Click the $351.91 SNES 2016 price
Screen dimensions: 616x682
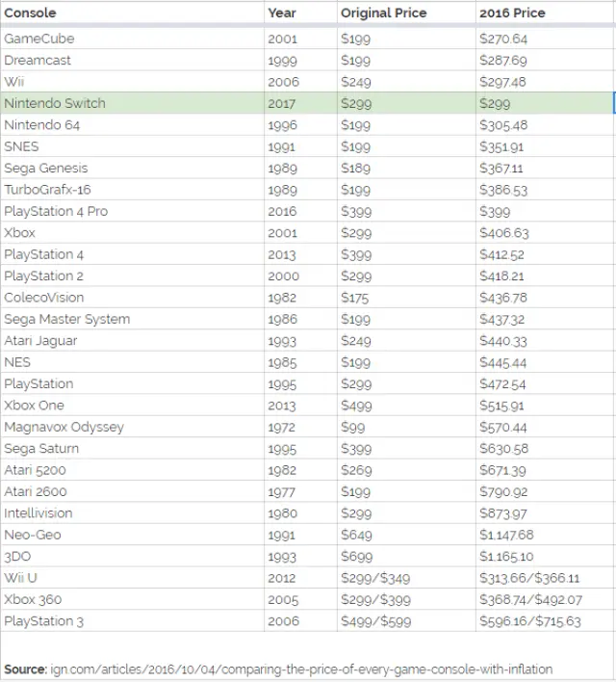click(x=501, y=147)
